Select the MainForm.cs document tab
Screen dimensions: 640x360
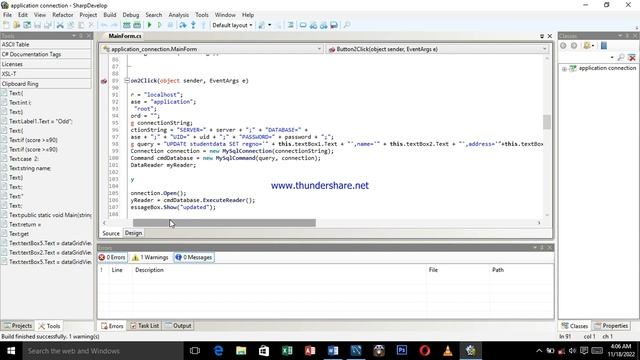pyautogui.click(x=125, y=36)
